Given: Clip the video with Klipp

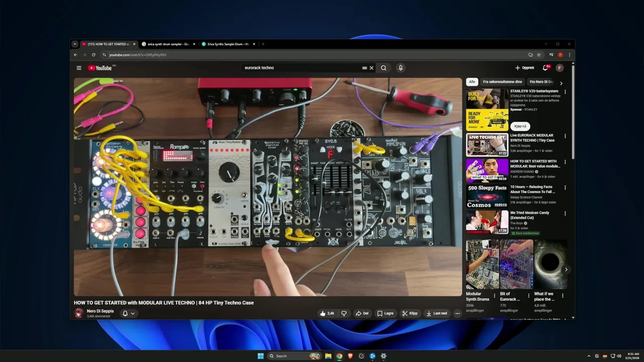Looking at the screenshot, I should tap(410, 313).
